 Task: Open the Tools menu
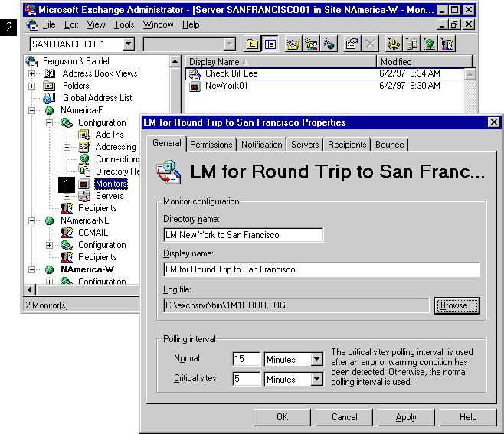pos(124,24)
